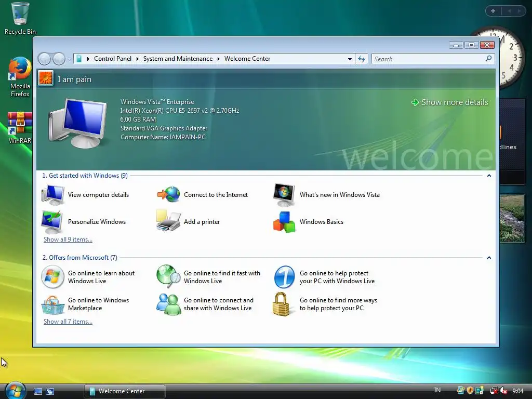
Task: Click the large computer image in header
Action: tap(77, 124)
